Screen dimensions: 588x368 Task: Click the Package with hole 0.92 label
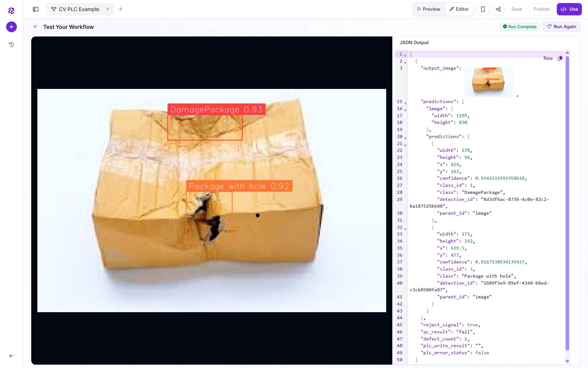click(x=239, y=186)
